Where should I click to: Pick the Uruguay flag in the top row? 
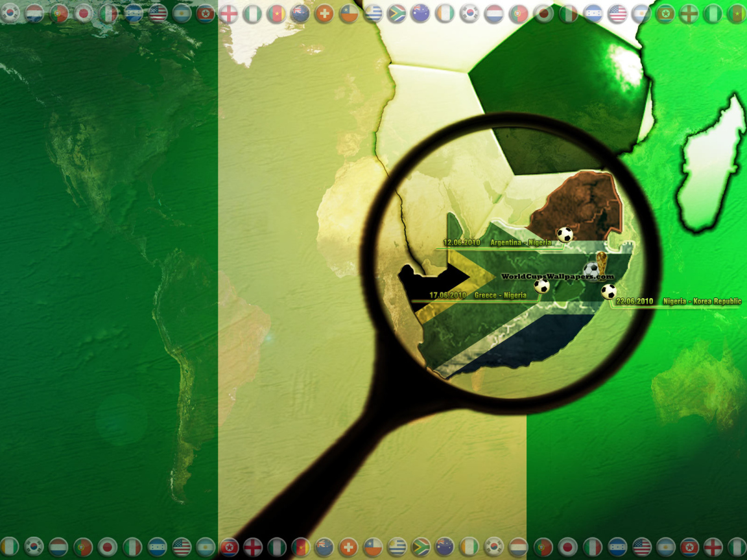click(373, 14)
